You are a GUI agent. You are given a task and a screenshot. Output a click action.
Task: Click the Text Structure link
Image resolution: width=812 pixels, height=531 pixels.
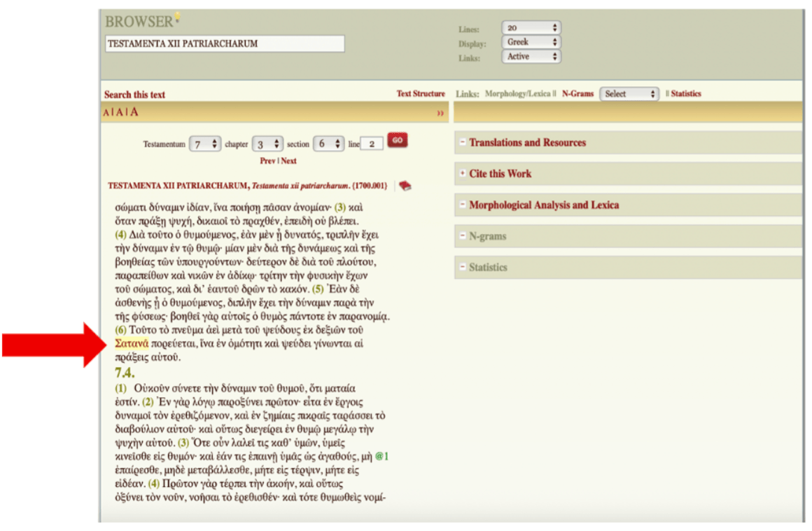(420, 94)
